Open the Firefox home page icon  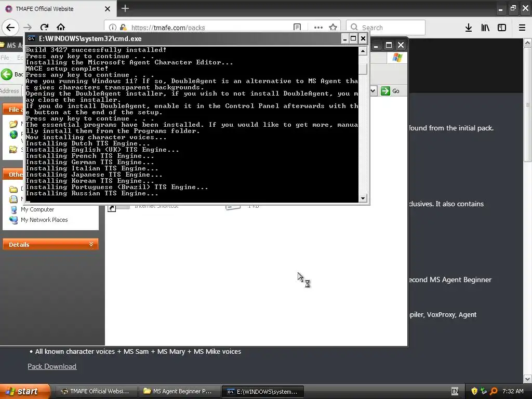coord(61,27)
